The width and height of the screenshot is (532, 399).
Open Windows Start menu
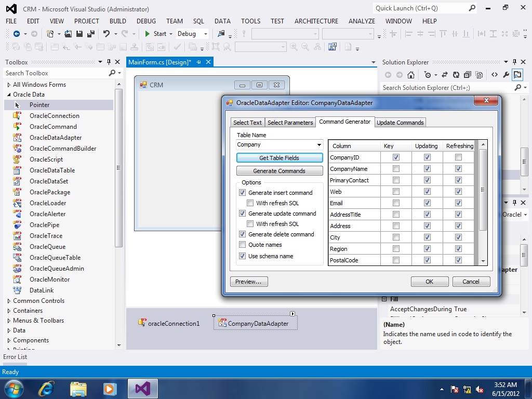(13, 389)
